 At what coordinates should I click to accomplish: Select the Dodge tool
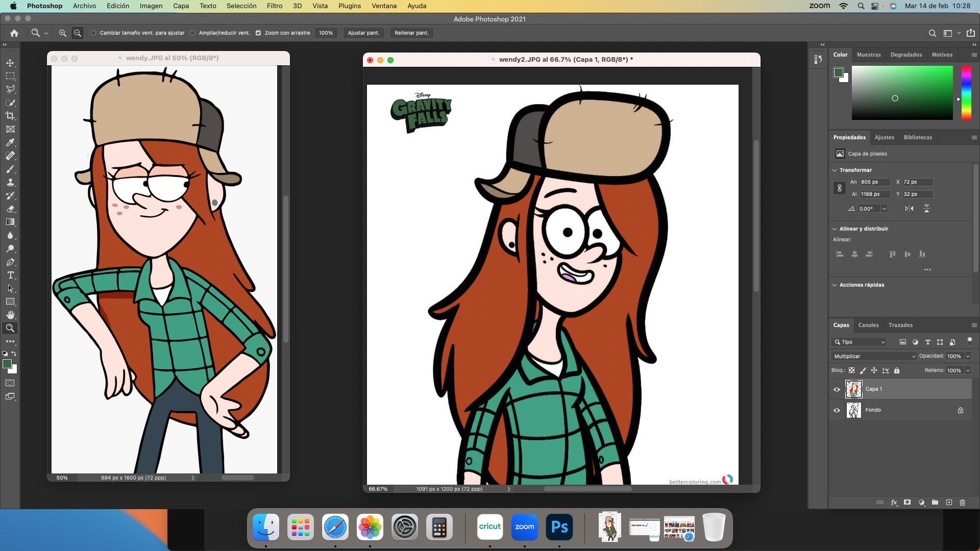10,248
